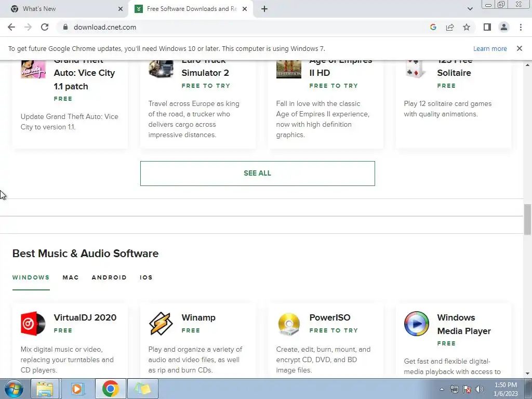Open the Chrome profile avatar
532x399 pixels.
tap(504, 27)
